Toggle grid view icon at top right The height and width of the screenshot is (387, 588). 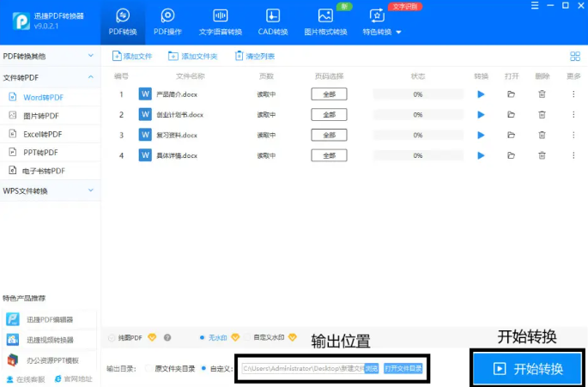pos(575,57)
